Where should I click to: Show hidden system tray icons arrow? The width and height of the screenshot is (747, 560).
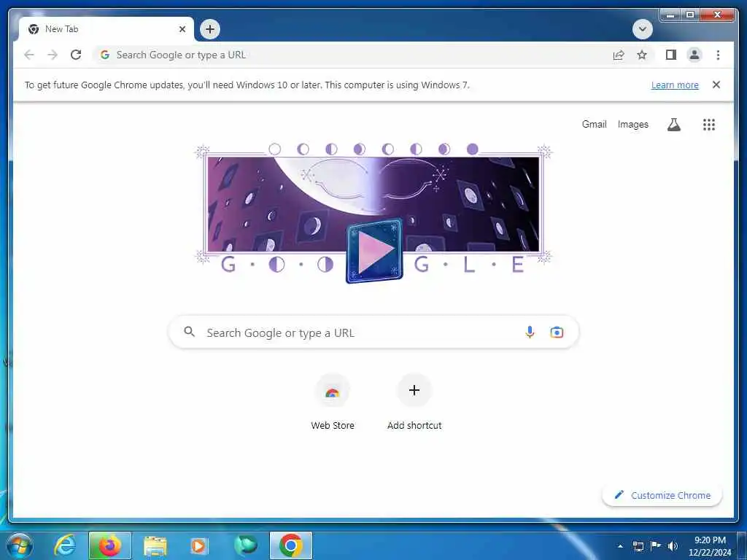(x=620, y=547)
